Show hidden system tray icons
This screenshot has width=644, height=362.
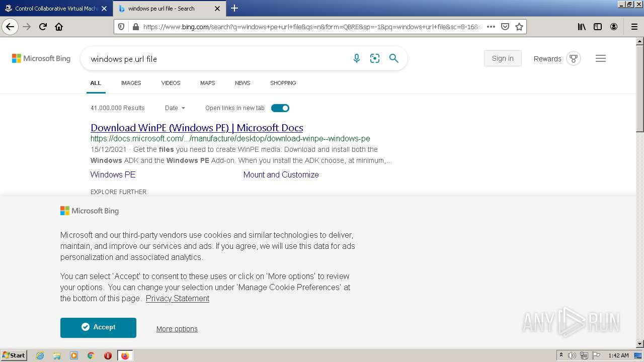(561, 355)
